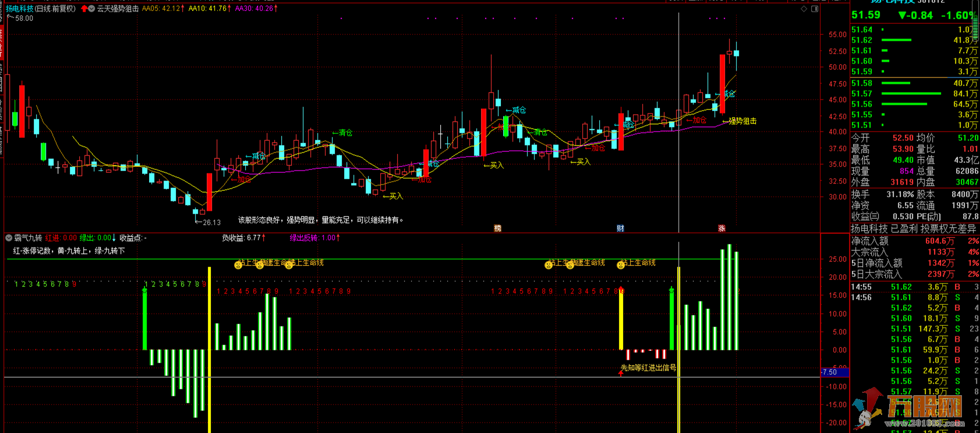The height and width of the screenshot is (433, 980).
Task: Click the 扬电科技 stock name in chart header
Action: (20, 9)
